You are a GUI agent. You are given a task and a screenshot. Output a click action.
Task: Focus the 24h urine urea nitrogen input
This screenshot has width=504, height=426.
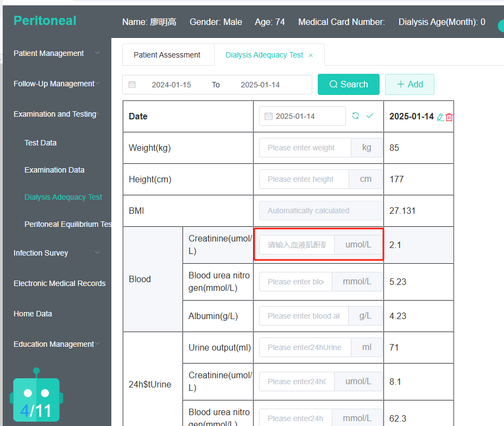(295, 418)
